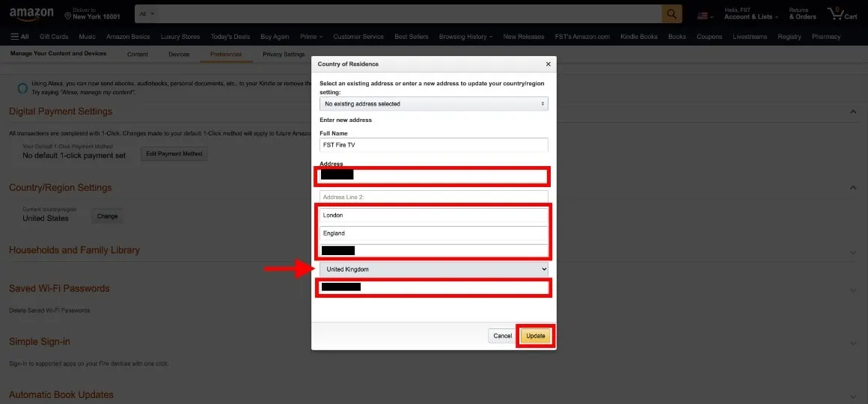Image resolution: width=868 pixels, height=404 pixels.
Task: Collapse the Digital Payment Settings section
Action: tap(853, 111)
